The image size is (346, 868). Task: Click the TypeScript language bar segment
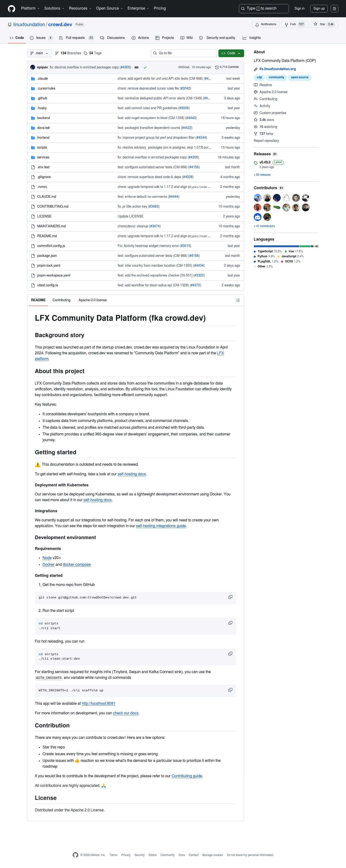[x=276, y=246]
